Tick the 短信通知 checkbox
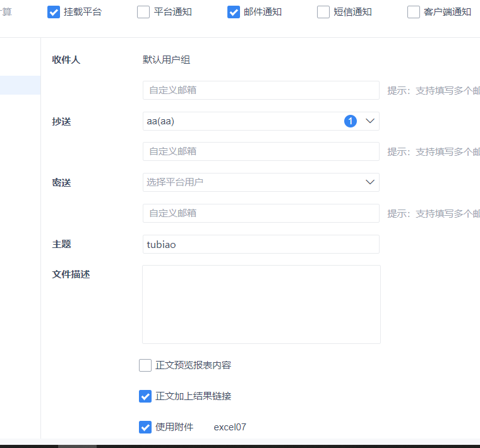Screen dimensions: 480x448 point(323,12)
